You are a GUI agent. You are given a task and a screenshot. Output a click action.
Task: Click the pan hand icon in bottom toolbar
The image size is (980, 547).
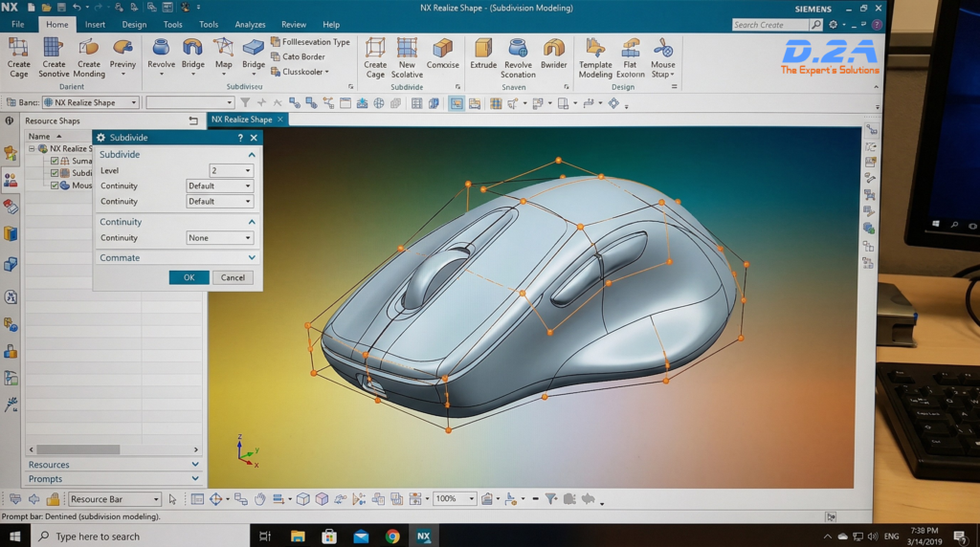coord(260,499)
